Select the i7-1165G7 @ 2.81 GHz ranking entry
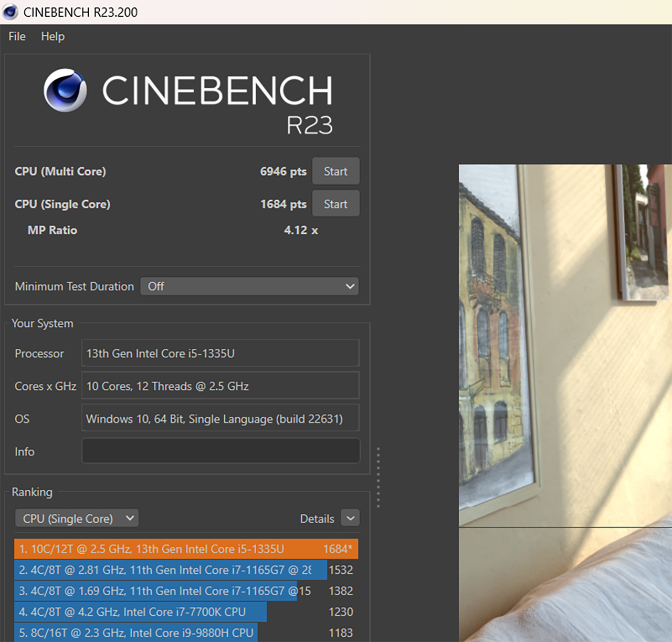Viewport: 672px width, 642px height. (186, 570)
